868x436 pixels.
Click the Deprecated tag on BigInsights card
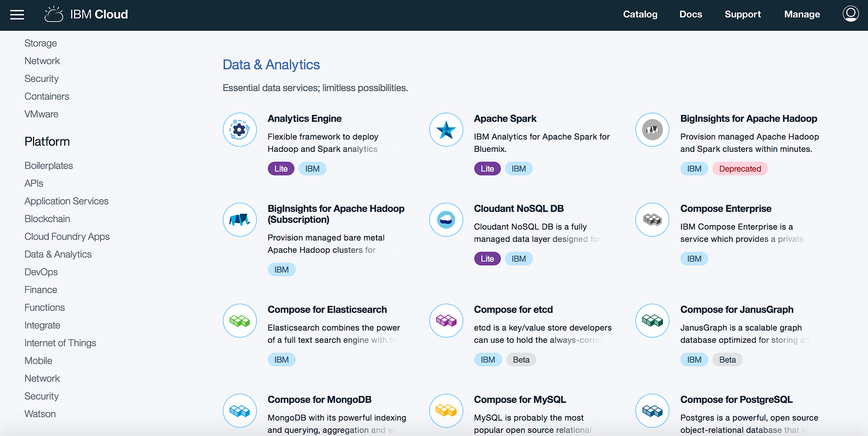[x=740, y=169]
